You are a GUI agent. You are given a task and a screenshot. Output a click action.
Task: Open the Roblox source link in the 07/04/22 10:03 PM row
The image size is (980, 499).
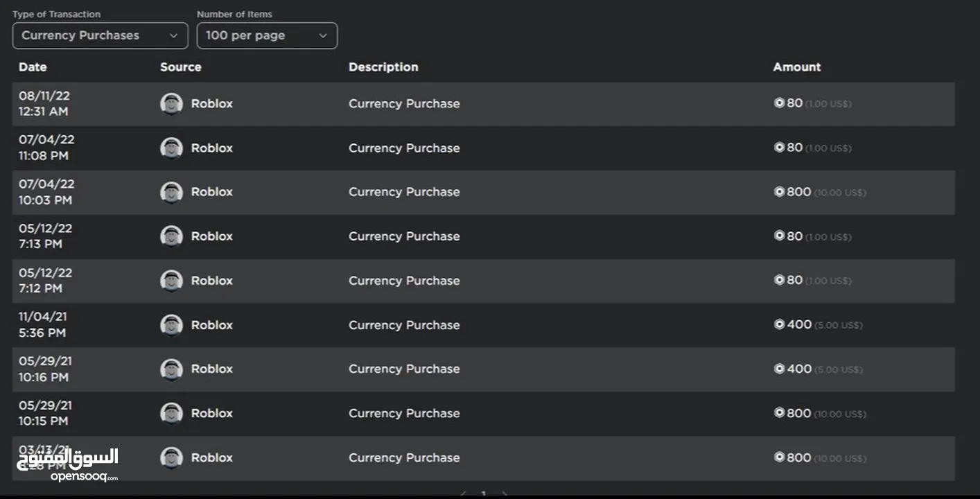click(x=212, y=192)
